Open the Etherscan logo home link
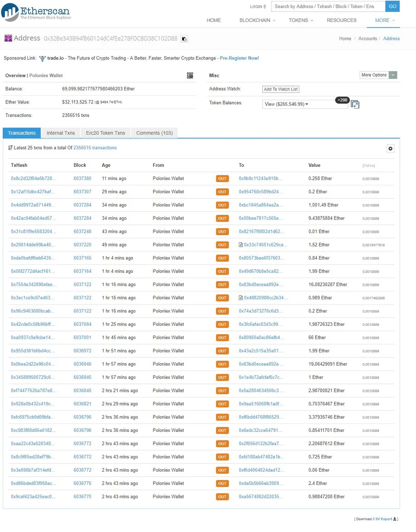Image resolution: width=416 pixels, height=532 pixels. 36,12
